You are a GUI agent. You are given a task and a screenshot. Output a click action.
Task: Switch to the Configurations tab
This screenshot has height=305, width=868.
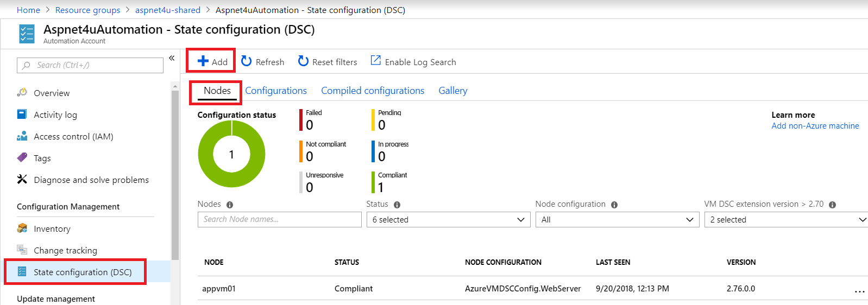276,91
